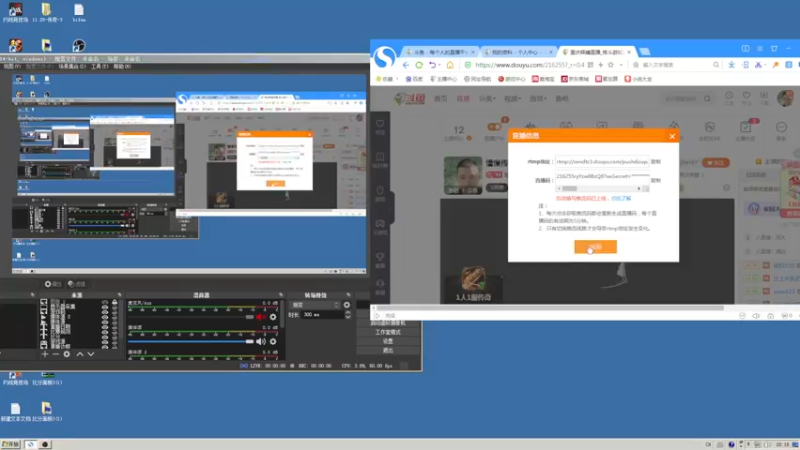800x450 pixels.
Task: Open OBS 帮助 menu
Action: tap(122, 66)
